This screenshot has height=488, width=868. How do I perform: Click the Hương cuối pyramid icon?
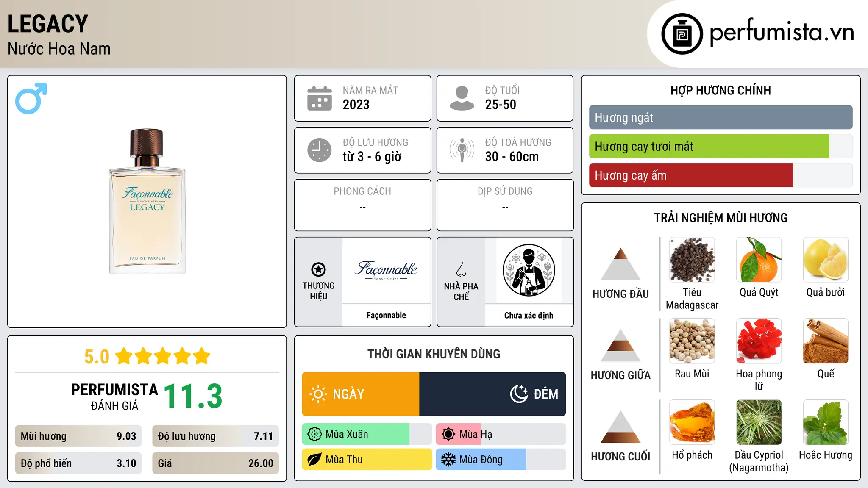(620, 426)
